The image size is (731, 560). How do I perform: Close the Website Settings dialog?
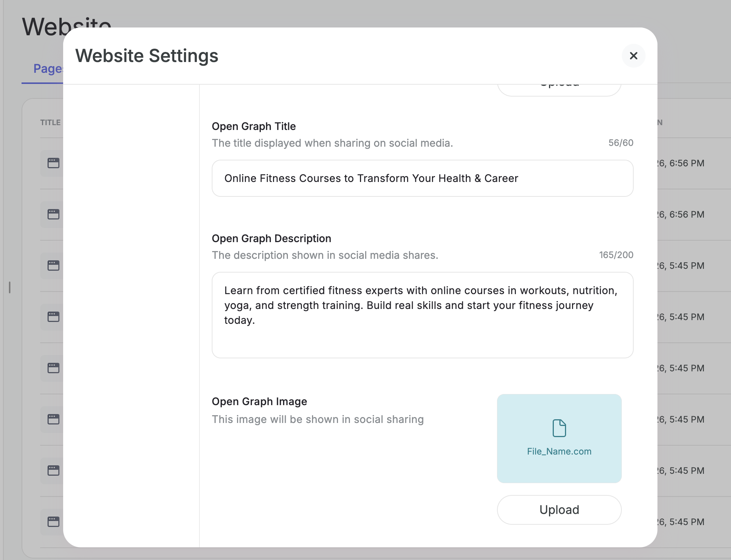pos(633,56)
